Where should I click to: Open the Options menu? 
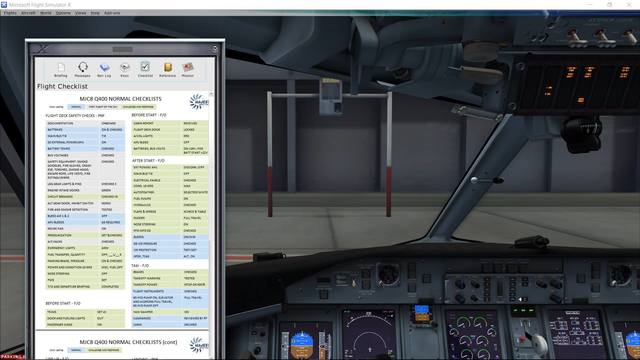[63, 13]
